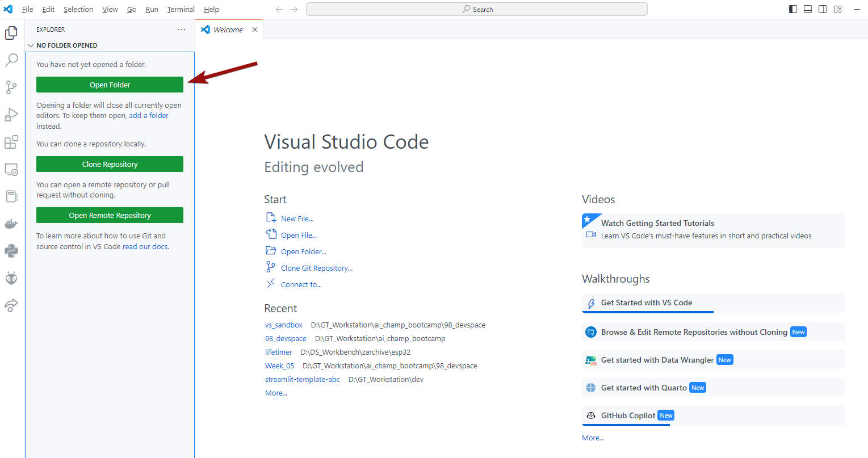The image size is (868, 458).
Task: Click Clone Git Repository... link
Action: click(317, 268)
